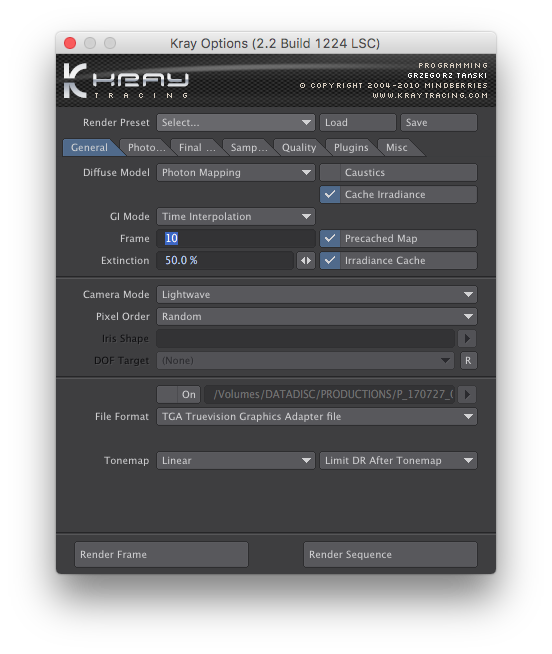Image resolution: width=552 pixels, height=654 pixels.
Task: Switch to the General tab
Action: pos(89,148)
